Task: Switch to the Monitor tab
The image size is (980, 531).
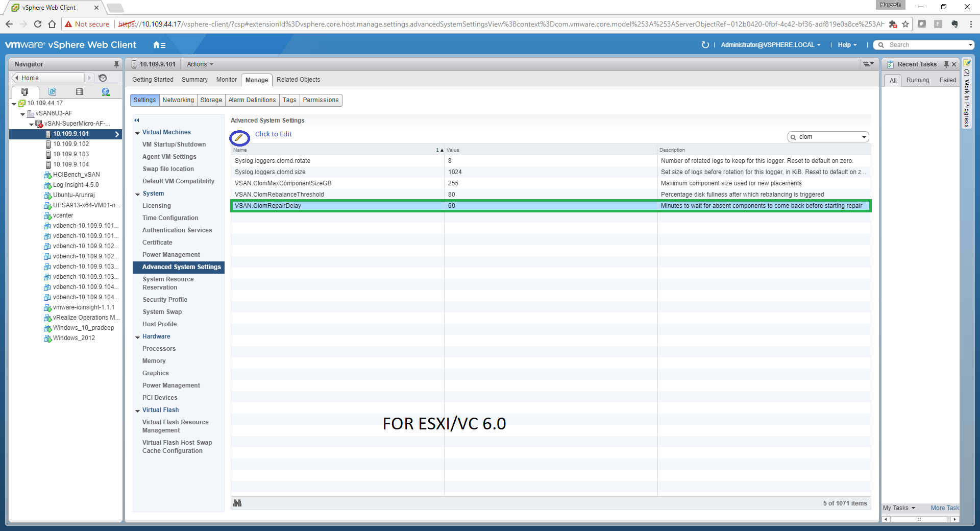Action: [226, 80]
